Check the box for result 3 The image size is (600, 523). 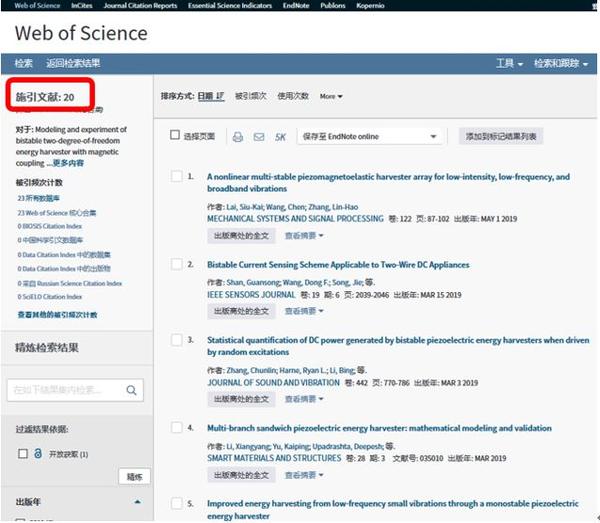[176, 340]
